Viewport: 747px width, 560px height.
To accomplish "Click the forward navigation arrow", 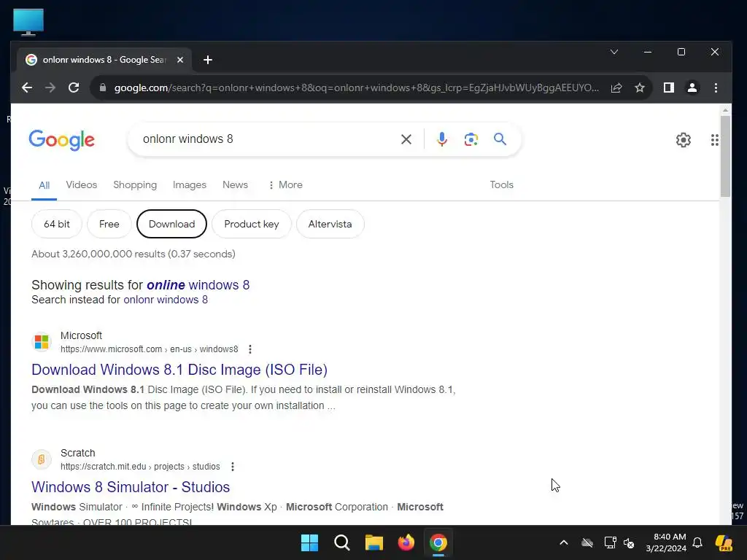I will 50,87.
